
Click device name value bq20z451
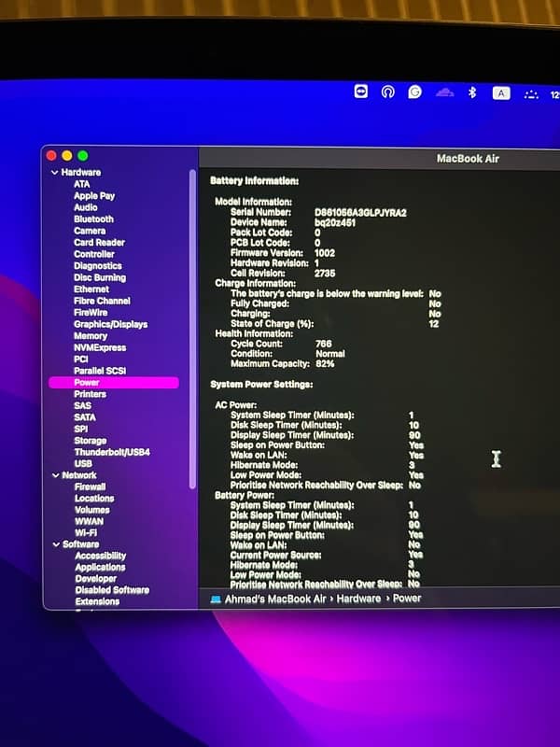click(335, 222)
